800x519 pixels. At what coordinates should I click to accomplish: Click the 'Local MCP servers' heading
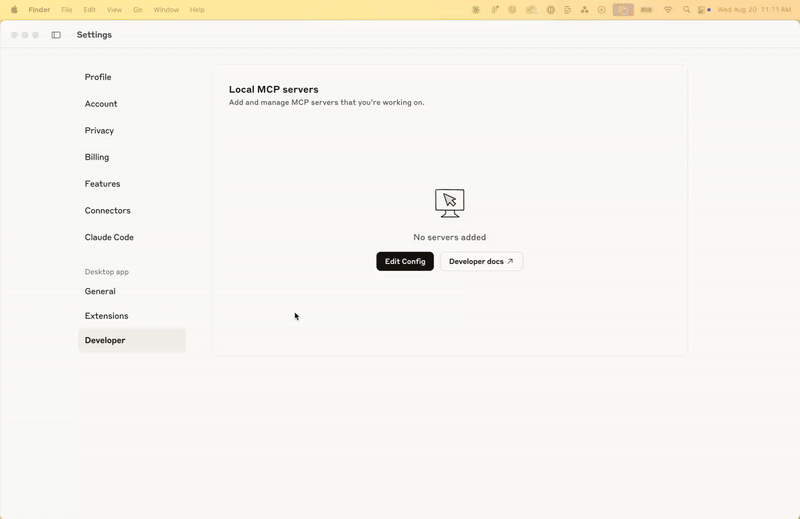point(273,89)
